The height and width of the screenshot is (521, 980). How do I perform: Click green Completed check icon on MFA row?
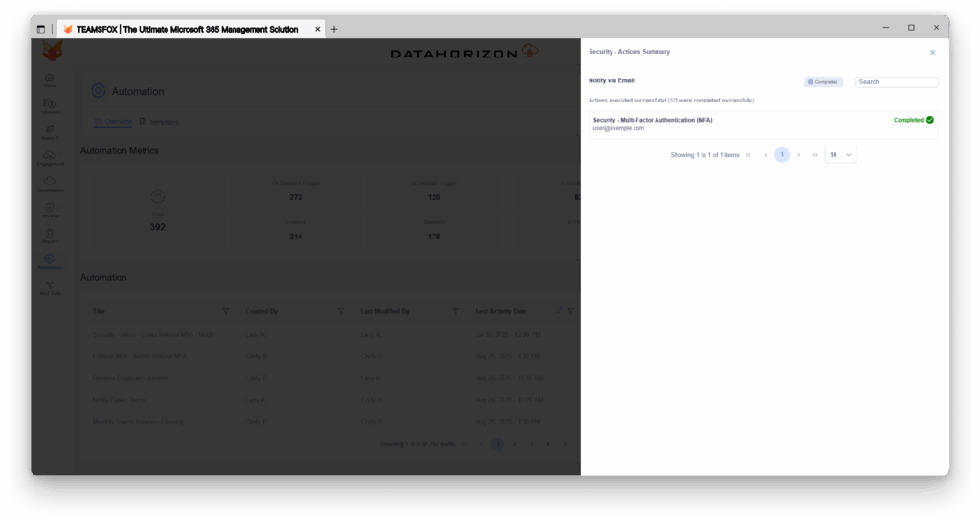click(x=930, y=120)
